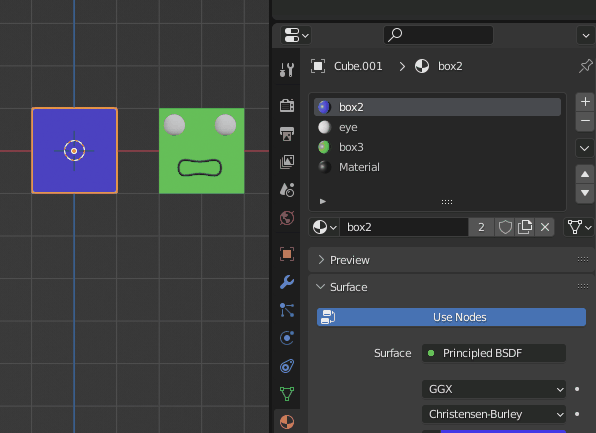The height and width of the screenshot is (433, 596).
Task: Toggle the Use Nodes button
Action: [x=451, y=317]
